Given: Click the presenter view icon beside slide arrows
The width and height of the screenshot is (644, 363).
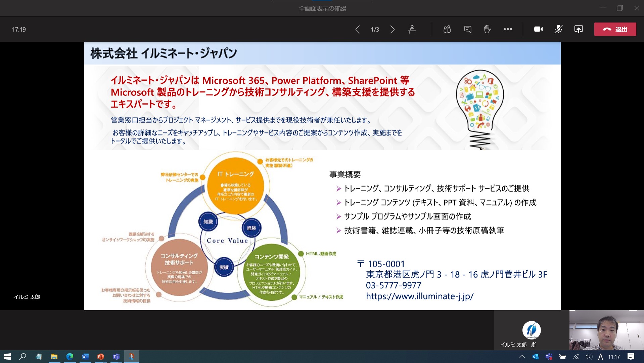Looking at the screenshot, I should [x=412, y=30].
